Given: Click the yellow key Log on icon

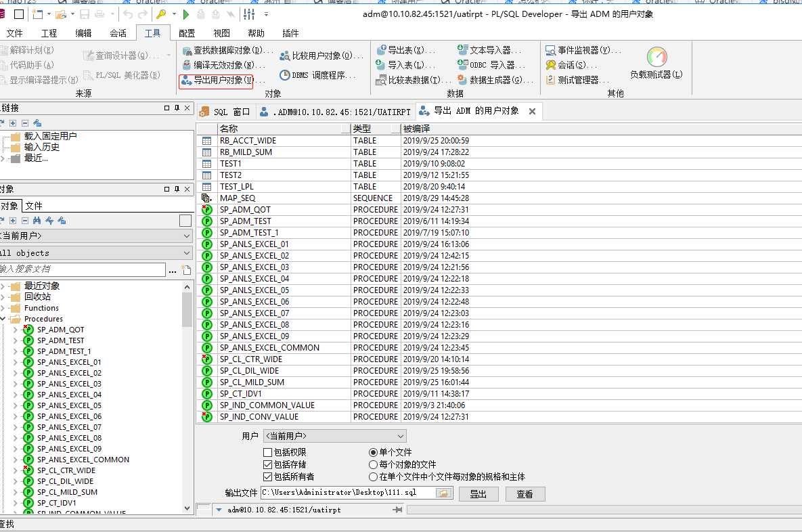Looking at the screenshot, I should click(161, 14).
